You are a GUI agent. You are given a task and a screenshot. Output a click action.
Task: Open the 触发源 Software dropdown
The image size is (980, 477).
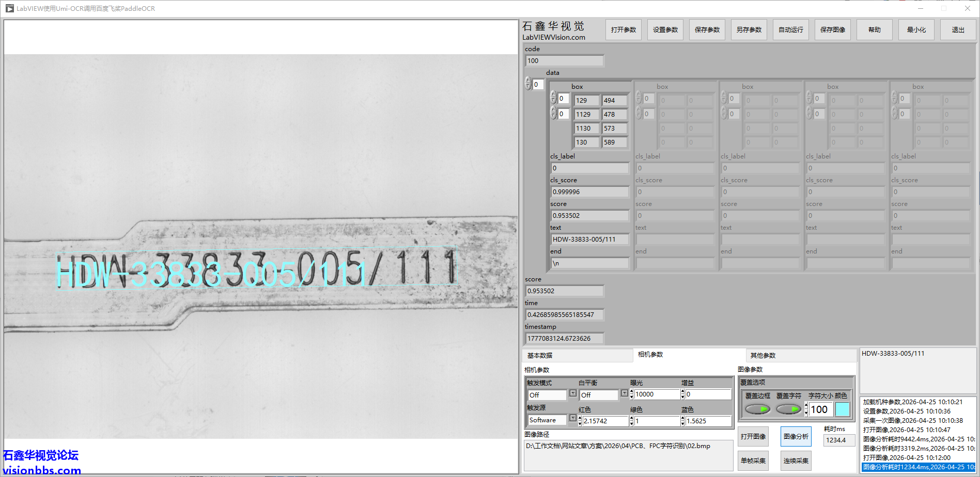click(x=572, y=419)
